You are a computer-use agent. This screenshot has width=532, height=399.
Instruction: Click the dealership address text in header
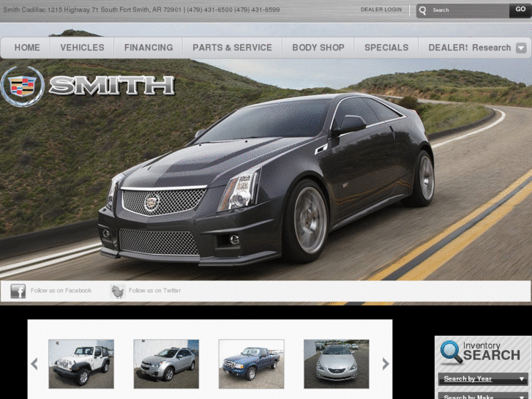coord(141,10)
